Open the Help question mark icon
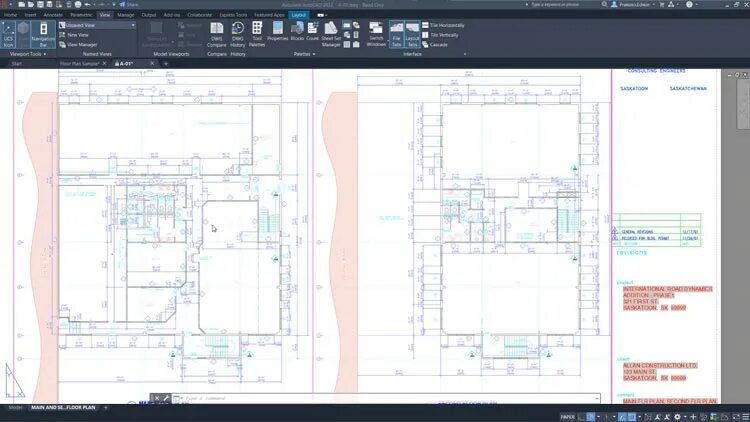 tap(689, 4)
